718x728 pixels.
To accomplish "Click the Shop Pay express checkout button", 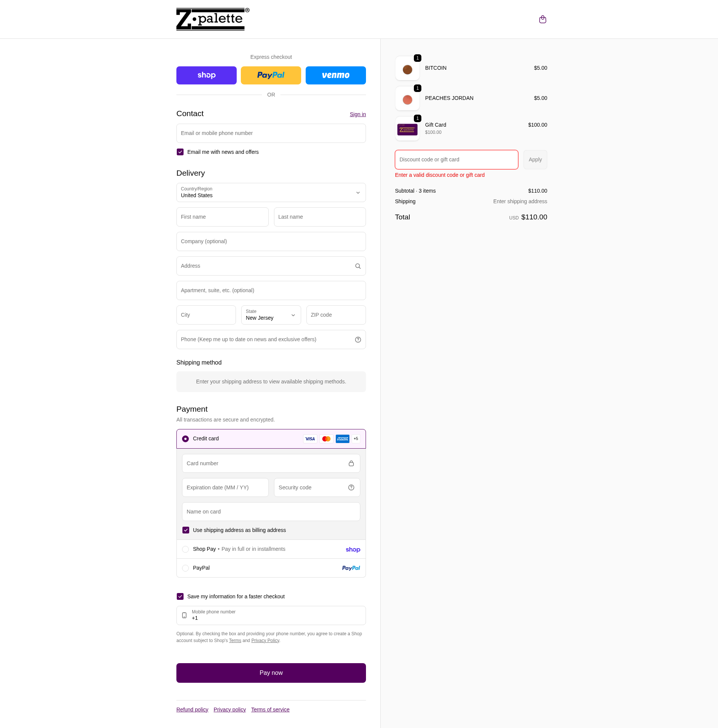I will click(x=206, y=75).
